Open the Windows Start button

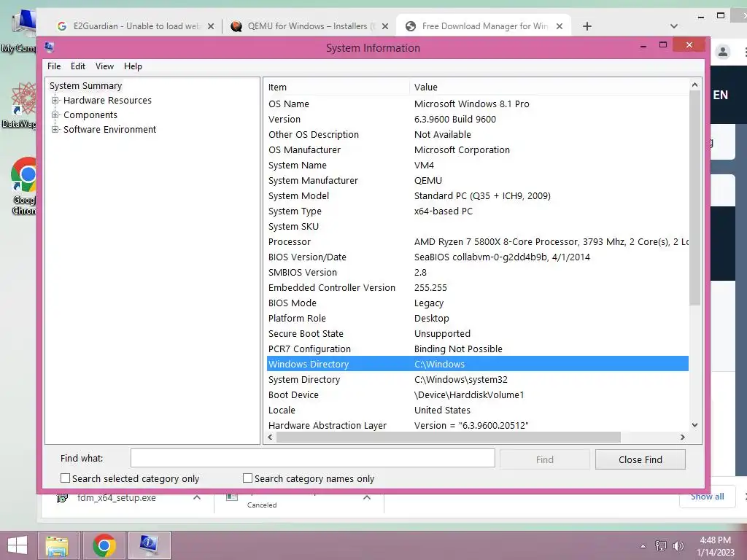(x=18, y=545)
